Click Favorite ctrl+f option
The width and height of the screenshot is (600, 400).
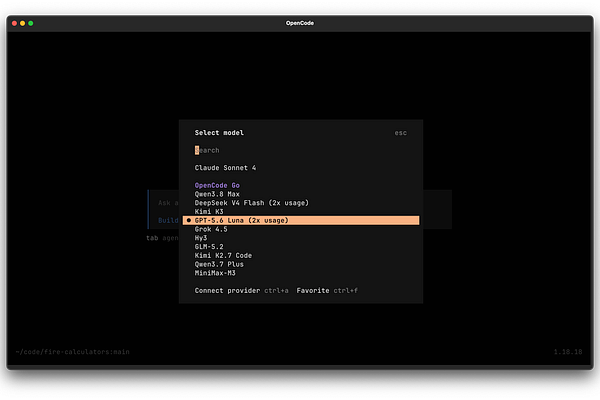tap(327, 291)
